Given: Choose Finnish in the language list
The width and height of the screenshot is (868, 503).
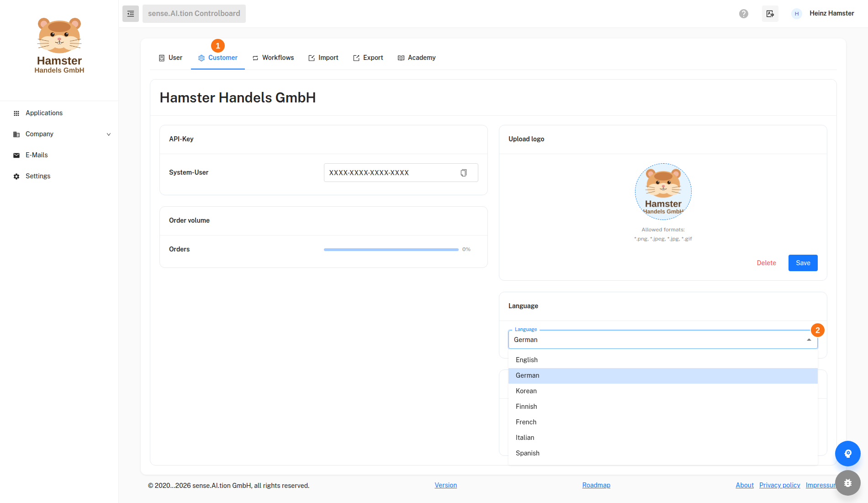Looking at the screenshot, I should point(663,407).
